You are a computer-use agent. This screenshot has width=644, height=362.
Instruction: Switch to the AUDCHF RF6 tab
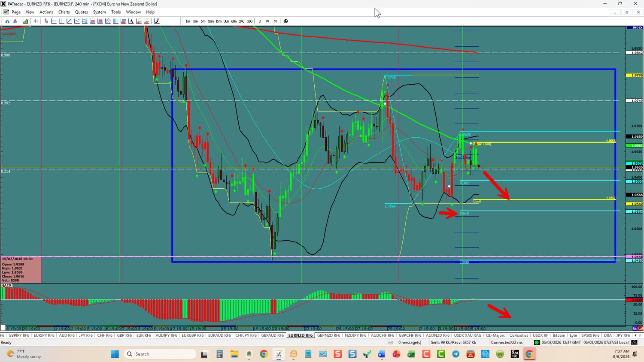382,335
